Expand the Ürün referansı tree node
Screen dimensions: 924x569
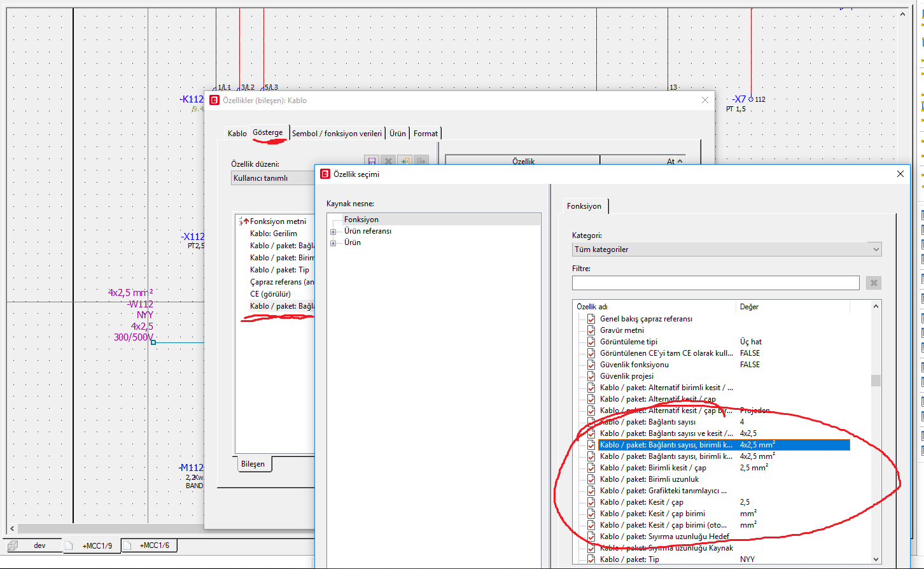coord(333,232)
